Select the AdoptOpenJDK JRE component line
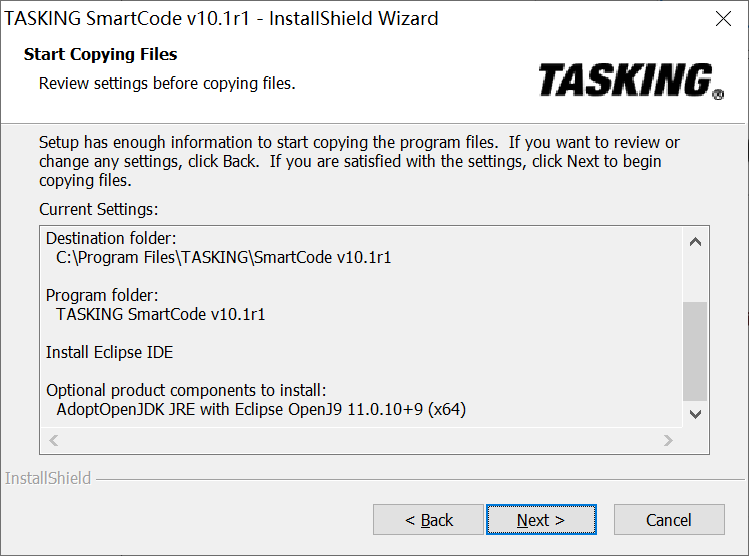The height and width of the screenshot is (556, 749). coord(261,409)
